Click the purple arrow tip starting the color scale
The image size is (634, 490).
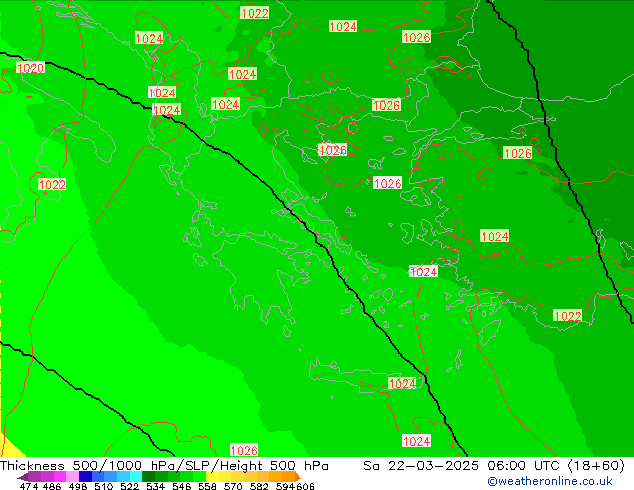click(23, 477)
